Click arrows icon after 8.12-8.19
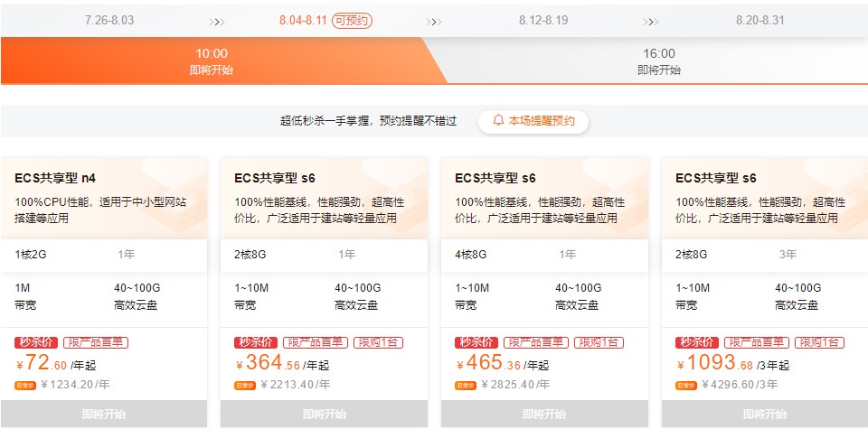Image resolution: width=868 pixels, height=429 pixels. point(651,22)
